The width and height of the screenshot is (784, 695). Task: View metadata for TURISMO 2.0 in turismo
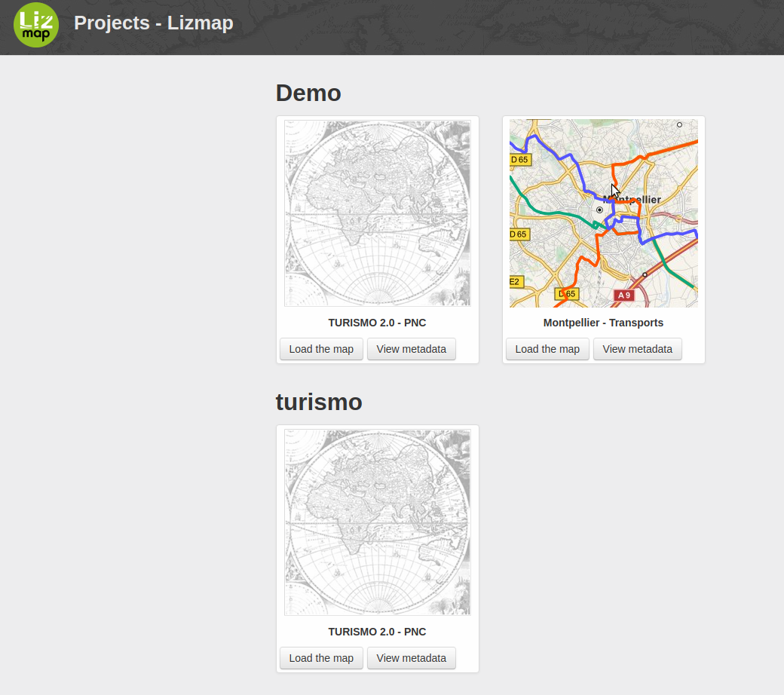tap(412, 657)
